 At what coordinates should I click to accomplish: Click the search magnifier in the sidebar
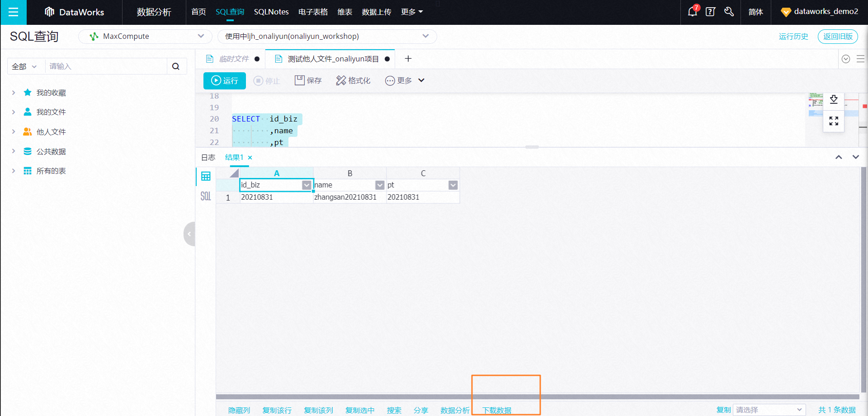[176, 66]
